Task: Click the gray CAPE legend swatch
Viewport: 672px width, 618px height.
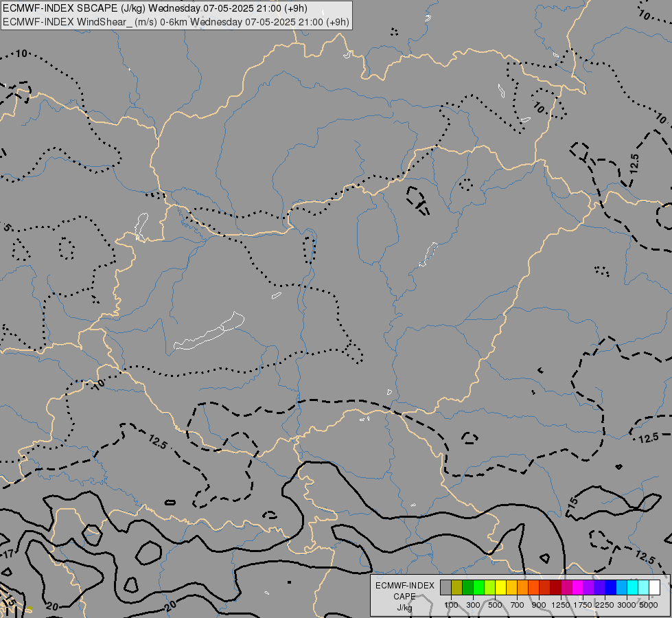Action: click(445, 588)
